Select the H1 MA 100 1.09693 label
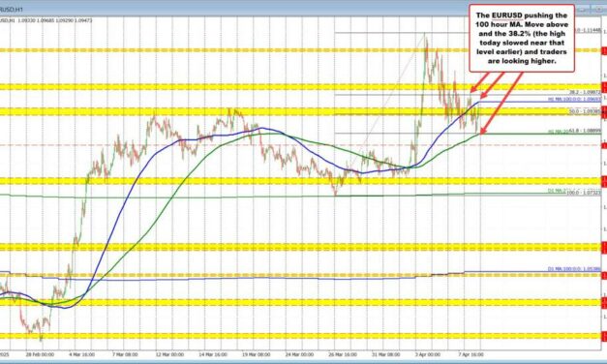 [x=574, y=99]
